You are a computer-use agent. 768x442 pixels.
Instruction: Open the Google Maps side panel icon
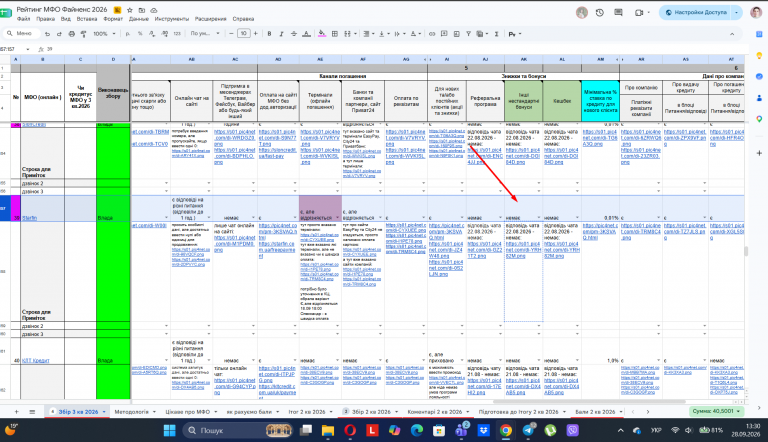point(759,119)
